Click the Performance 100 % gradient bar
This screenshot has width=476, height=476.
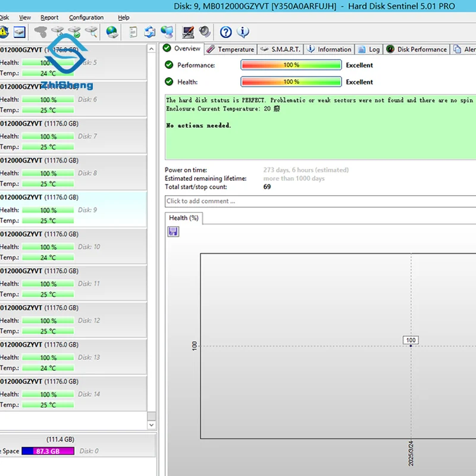[291, 65]
